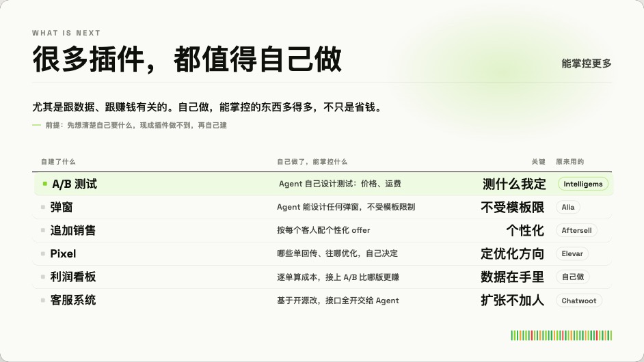Click the key phrase '扩张不加人'
This screenshot has height=362, width=644.
(x=513, y=301)
